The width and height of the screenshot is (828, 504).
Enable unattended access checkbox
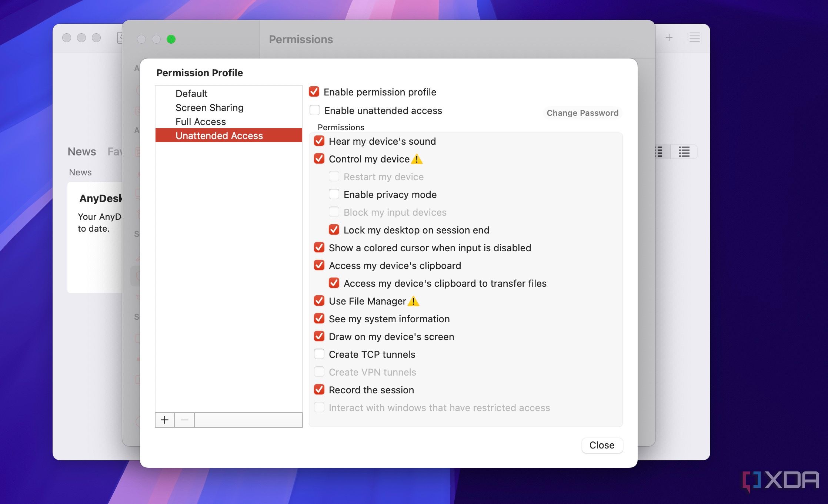(314, 110)
